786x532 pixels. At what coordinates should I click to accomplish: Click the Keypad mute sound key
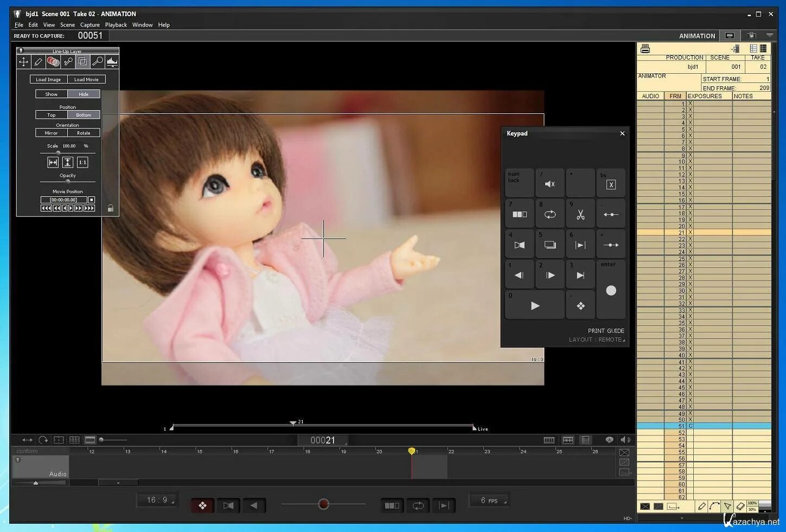point(550,183)
